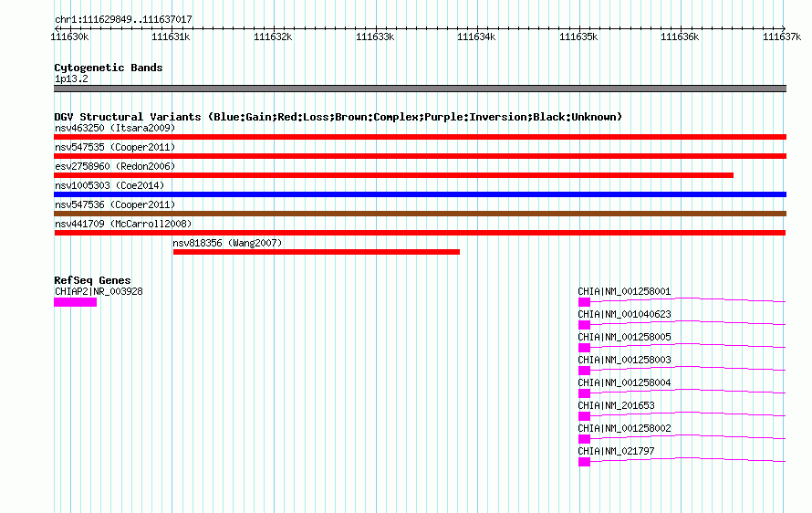This screenshot has width=812, height=513.
Task: Click the CHIAP2|NR_003928 magenta gene block
Action: click(x=75, y=302)
